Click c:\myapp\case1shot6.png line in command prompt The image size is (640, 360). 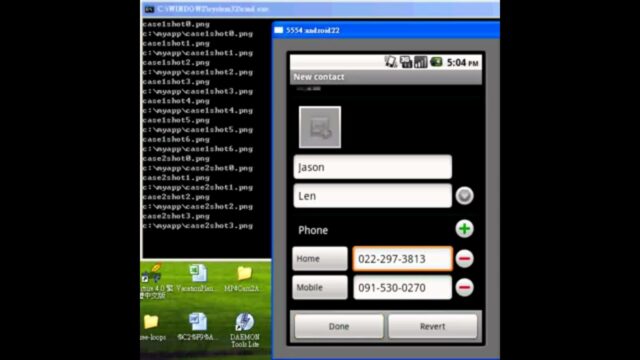point(198,149)
